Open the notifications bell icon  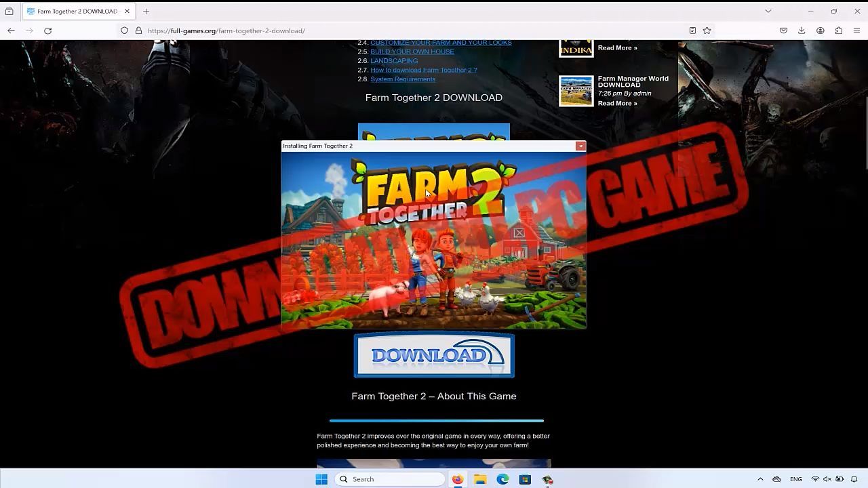point(854,479)
